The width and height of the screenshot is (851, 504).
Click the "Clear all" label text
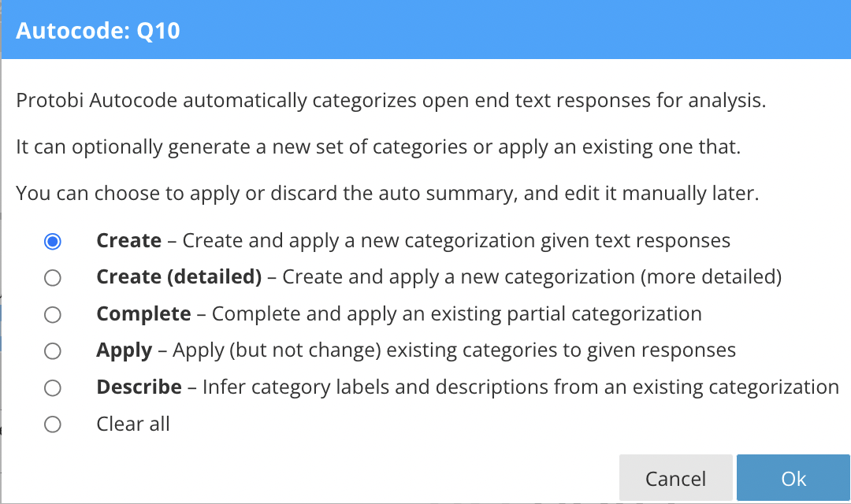(133, 424)
